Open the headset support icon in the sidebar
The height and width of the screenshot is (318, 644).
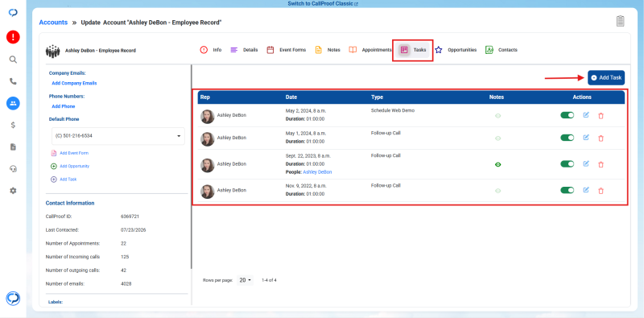click(x=13, y=169)
